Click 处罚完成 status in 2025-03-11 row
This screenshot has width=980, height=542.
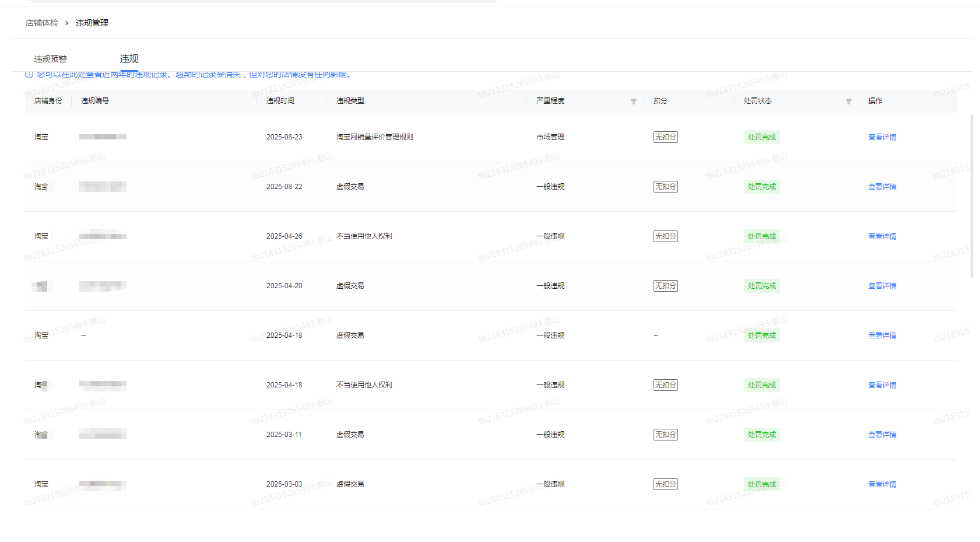(x=762, y=435)
